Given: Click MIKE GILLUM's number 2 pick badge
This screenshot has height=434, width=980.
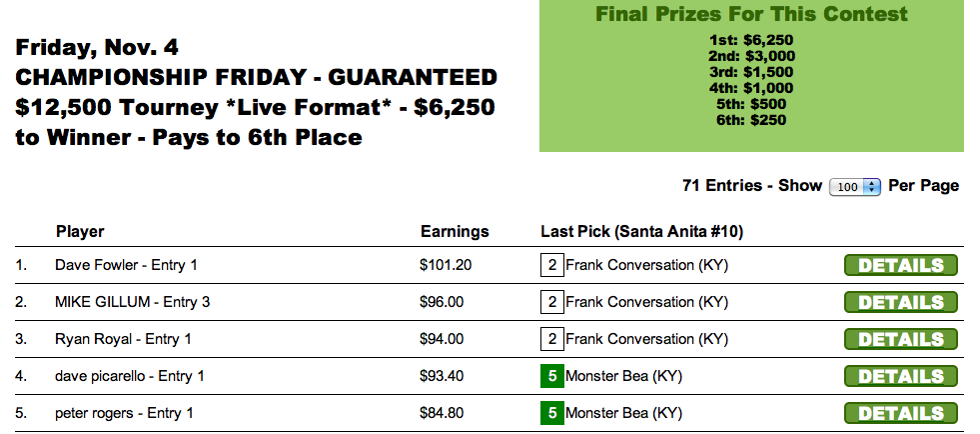Looking at the screenshot, I should [x=551, y=302].
